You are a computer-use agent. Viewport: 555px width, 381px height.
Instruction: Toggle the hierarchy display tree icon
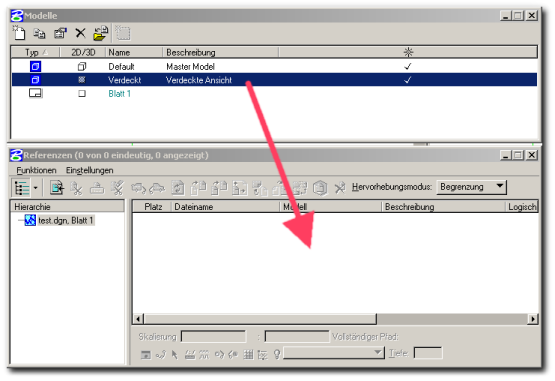click(x=22, y=188)
